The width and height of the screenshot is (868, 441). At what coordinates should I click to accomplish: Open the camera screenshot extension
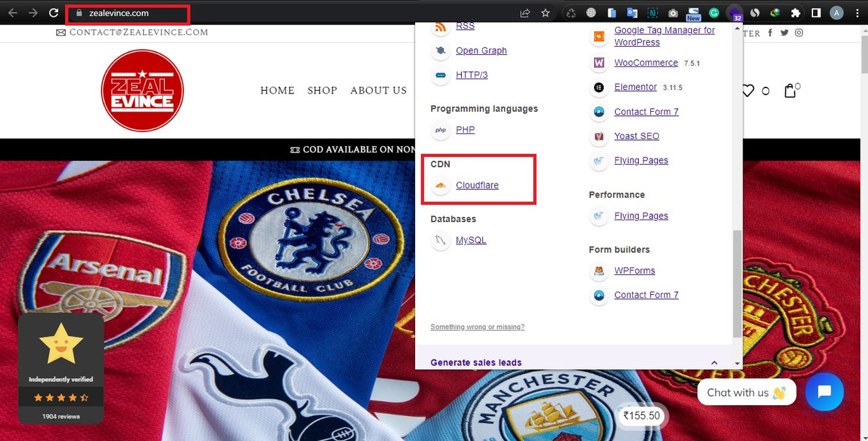pos(673,13)
